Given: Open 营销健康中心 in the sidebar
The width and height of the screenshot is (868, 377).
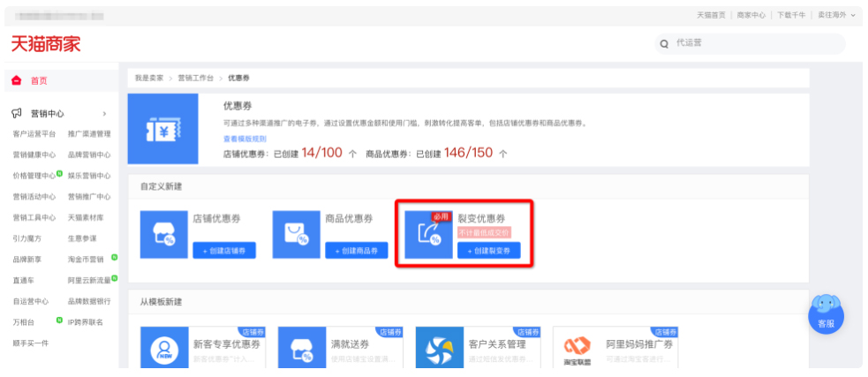Looking at the screenshot, I should (34, 155).
